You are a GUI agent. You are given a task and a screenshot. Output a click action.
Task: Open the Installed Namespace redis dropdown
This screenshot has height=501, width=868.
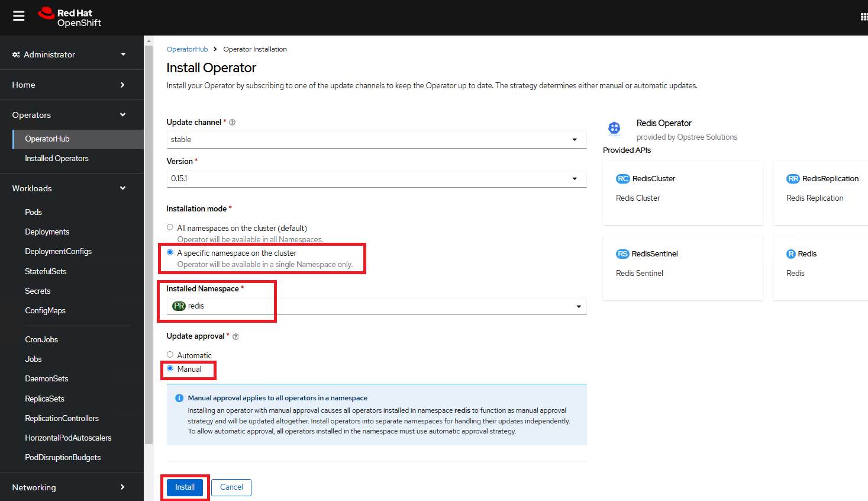click(x=376, y=306)
